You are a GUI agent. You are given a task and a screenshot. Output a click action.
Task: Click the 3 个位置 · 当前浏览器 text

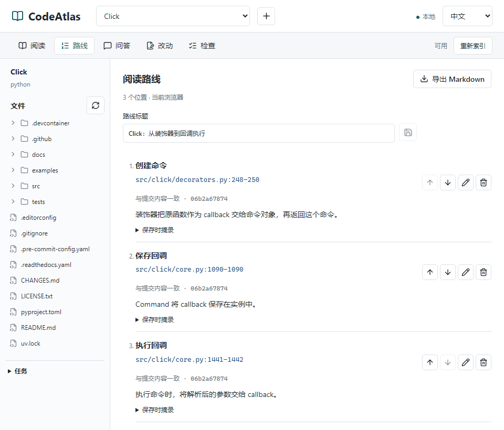[153, 98]
